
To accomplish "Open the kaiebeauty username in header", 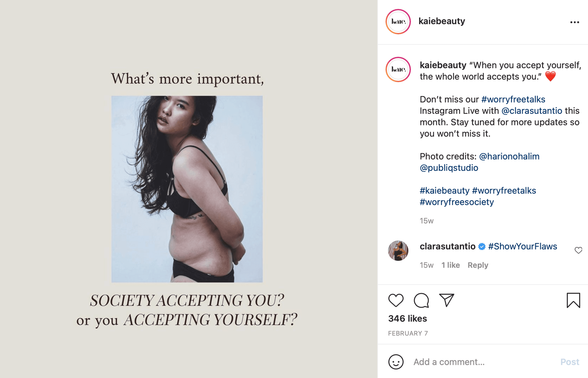I will tap(441, 21).
